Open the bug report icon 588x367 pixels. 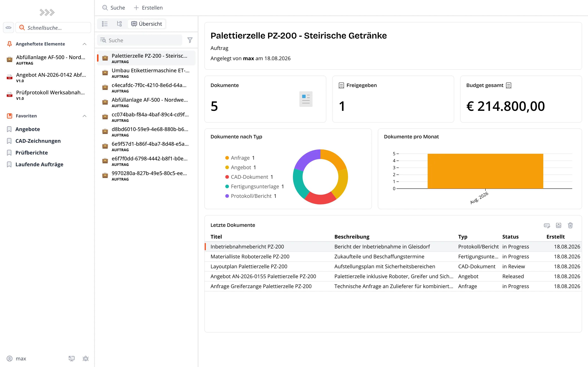coord(85,359)
